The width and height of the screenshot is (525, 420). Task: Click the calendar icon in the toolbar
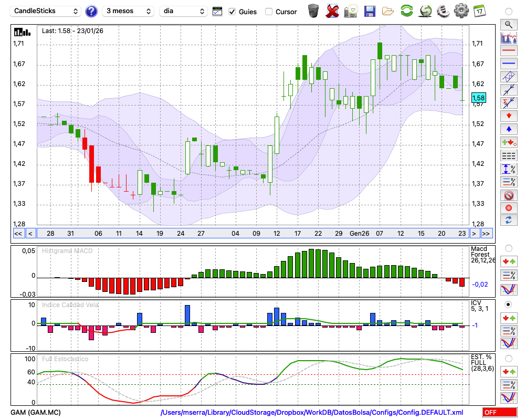click(479, 10)
